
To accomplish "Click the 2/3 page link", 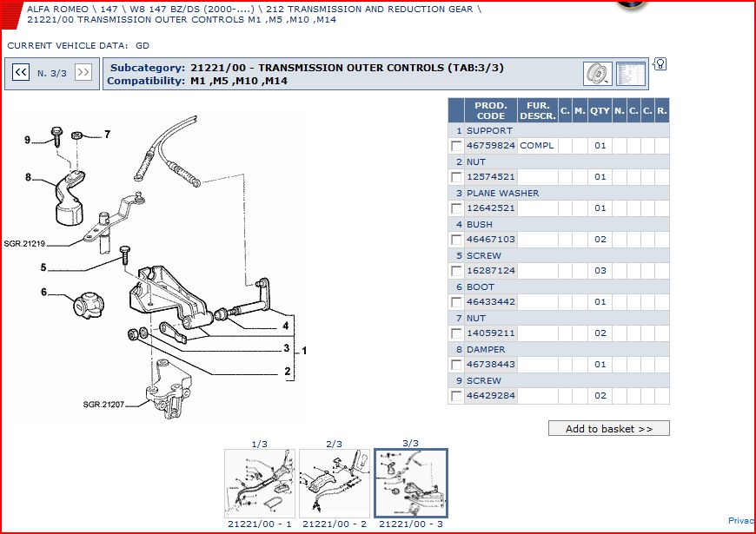I will 335,444.
